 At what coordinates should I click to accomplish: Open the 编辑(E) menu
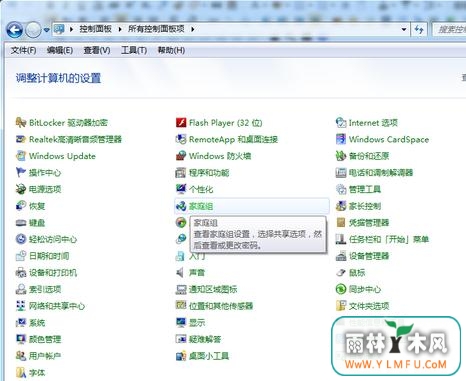(60, 50)
